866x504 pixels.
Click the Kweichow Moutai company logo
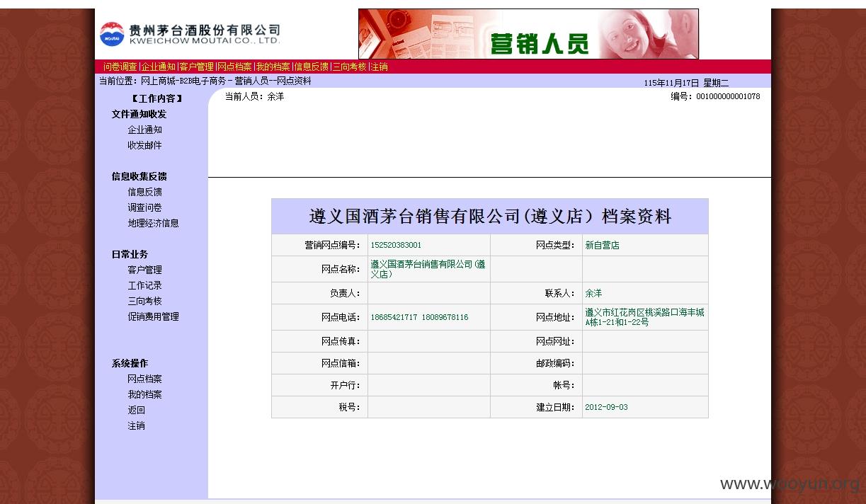[x=190, y=33]
